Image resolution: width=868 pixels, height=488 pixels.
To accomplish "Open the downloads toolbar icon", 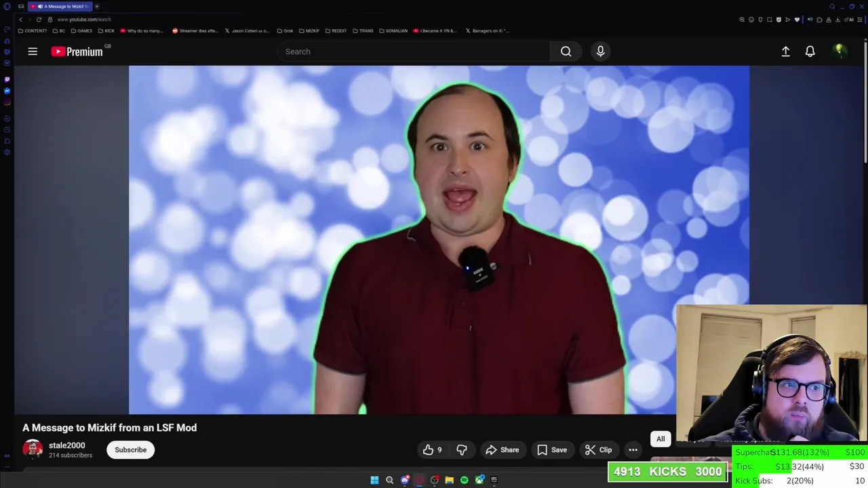I will click(x=837, y=20).
